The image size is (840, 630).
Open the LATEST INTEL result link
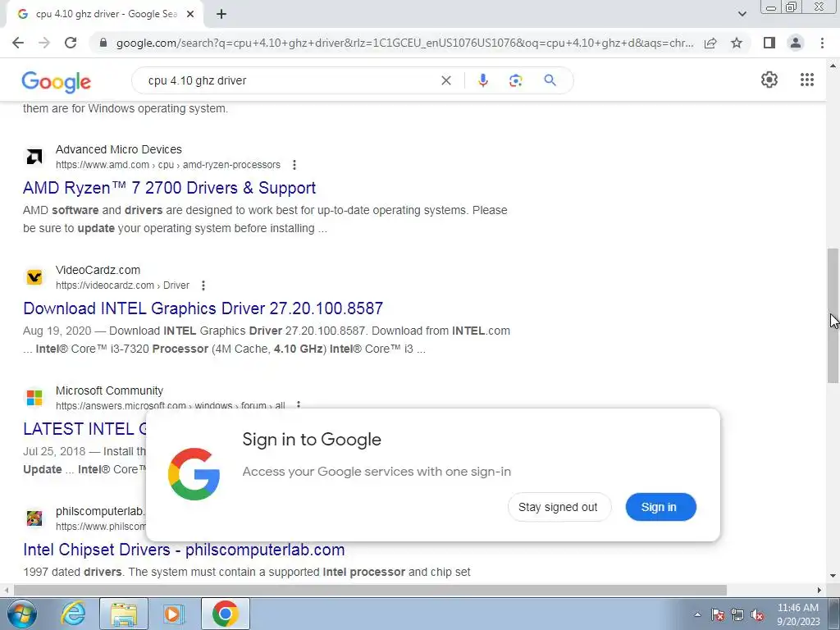pos(84,429)
